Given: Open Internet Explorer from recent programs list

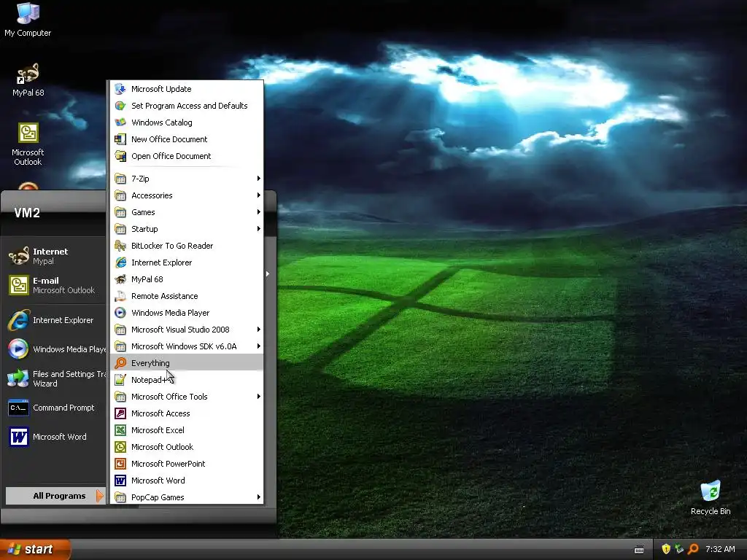Looking at the screenshot, I should (x=55, y=320).
